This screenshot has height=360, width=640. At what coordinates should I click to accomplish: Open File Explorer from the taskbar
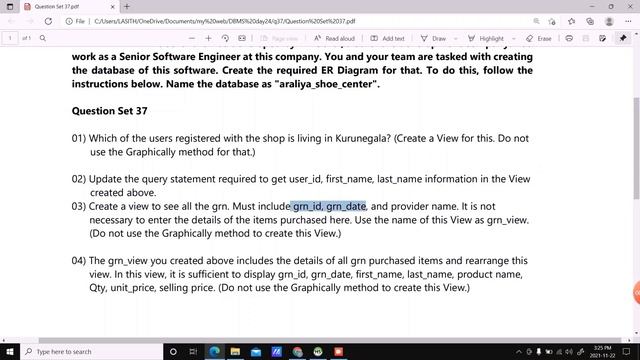pyautogui.click(x=235, y=351)
